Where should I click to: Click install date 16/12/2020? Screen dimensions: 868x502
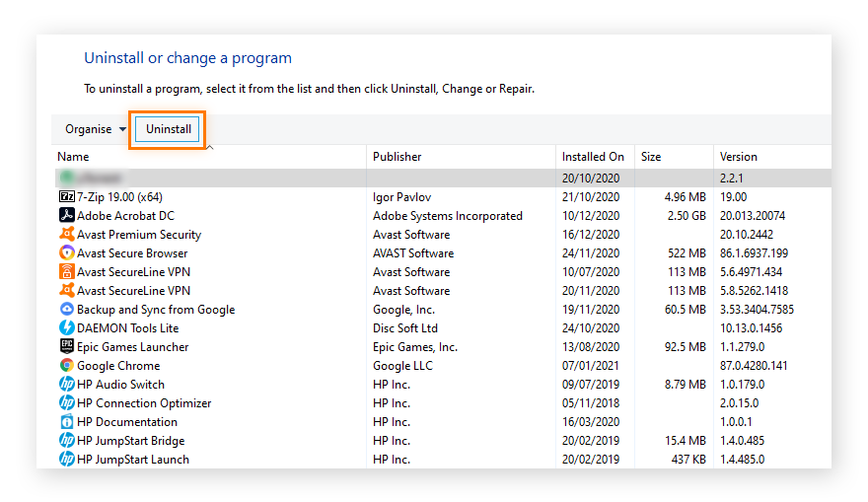click(x=591, y=234)
